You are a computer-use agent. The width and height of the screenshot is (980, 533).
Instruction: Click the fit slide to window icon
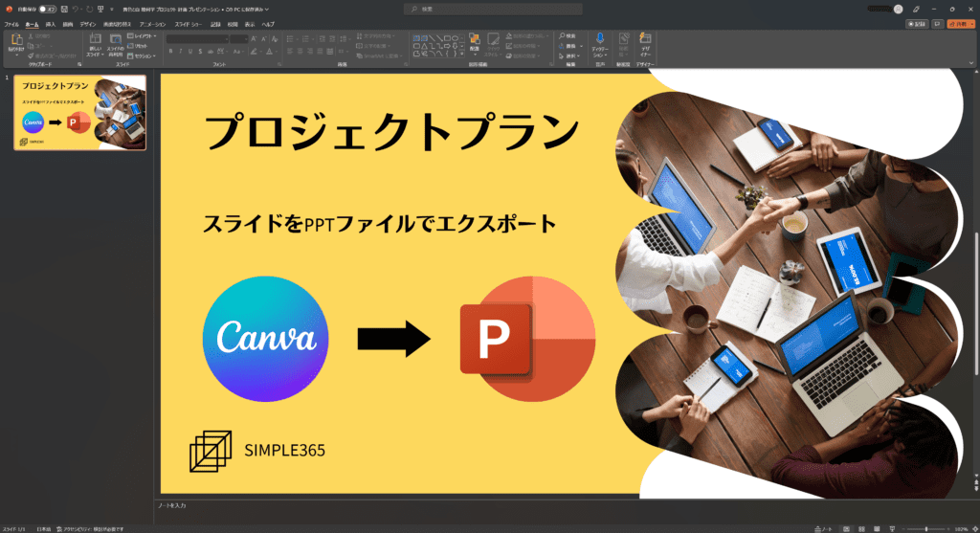click(973, 528)
